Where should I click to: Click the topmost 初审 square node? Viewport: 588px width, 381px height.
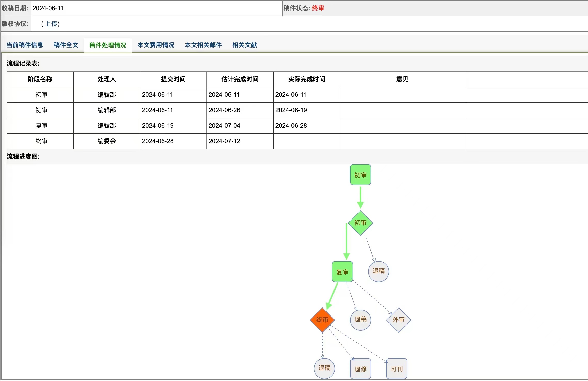360,175
